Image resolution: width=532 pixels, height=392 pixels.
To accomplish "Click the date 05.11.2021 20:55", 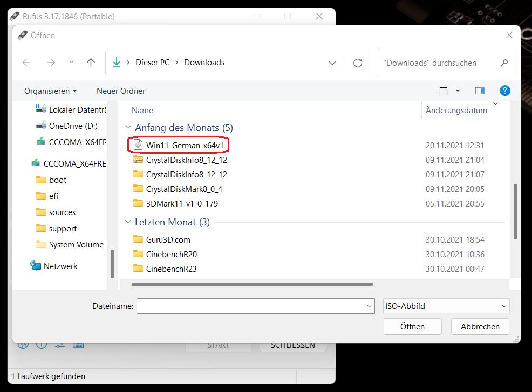I will 455,203.
